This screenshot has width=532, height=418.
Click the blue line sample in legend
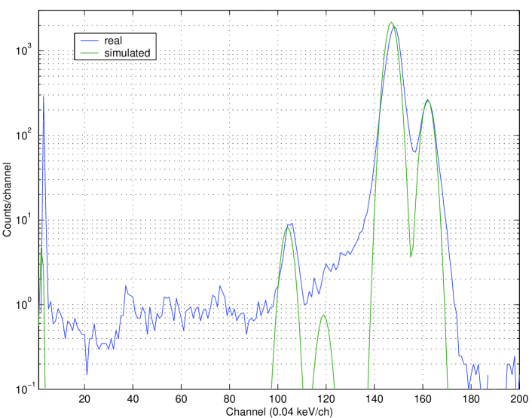pos(89,41)
